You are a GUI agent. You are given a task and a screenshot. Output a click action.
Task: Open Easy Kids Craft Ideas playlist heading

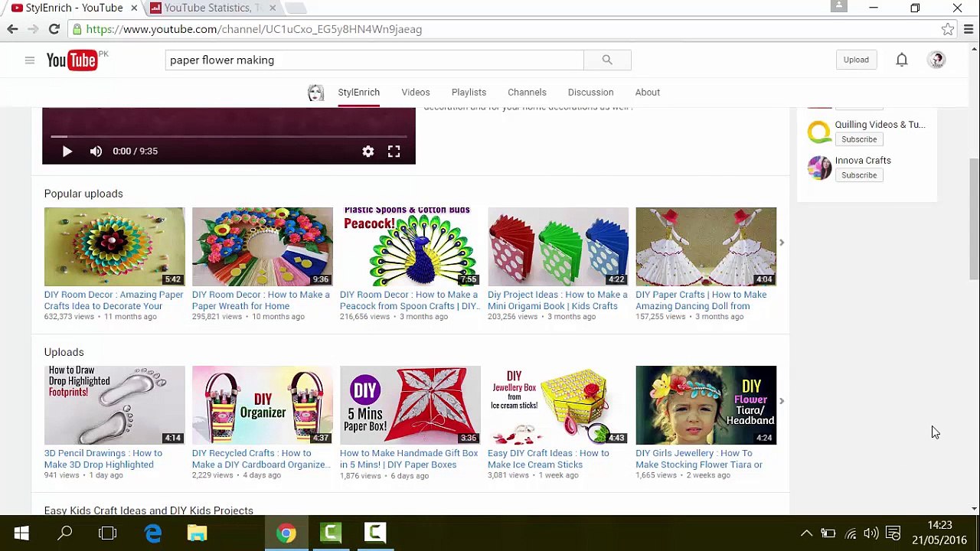coord(149,510)
